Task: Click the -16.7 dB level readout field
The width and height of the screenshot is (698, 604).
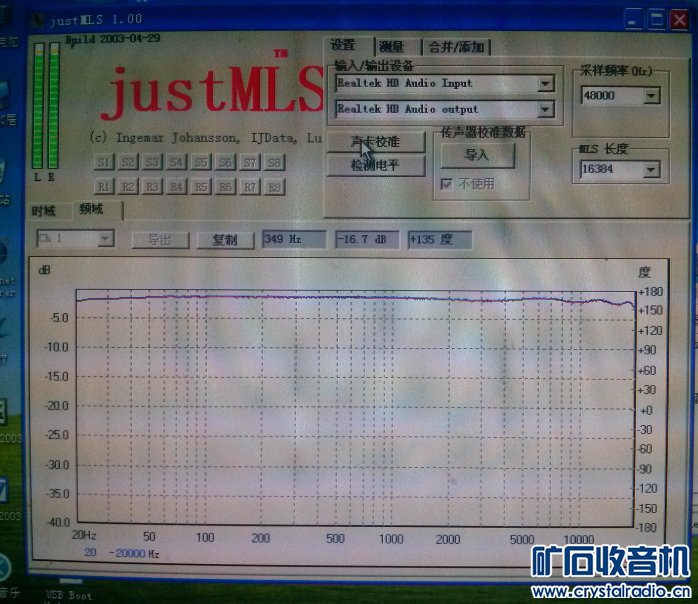Action: (x=367, y=239)
